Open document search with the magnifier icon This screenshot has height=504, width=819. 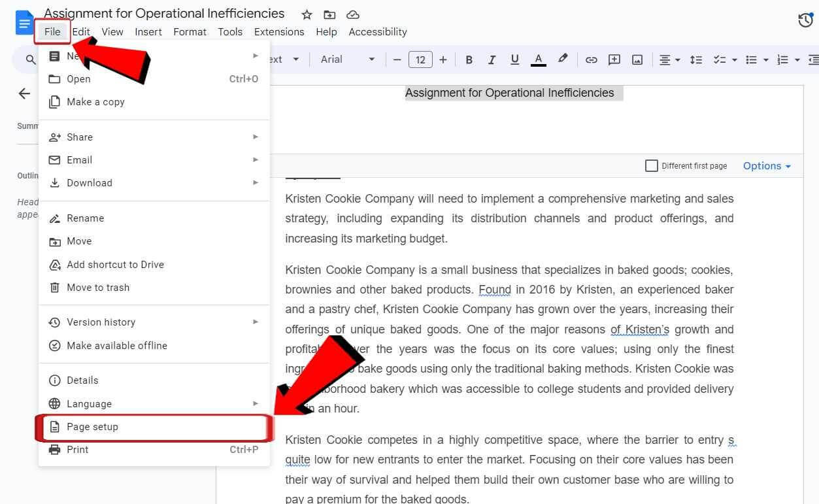point(30,59)
